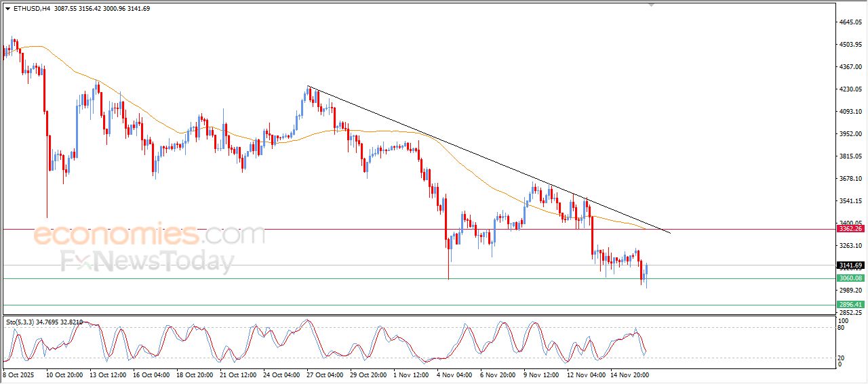Viewport: 868px width, 384px height.
Task: Click the green 2896.41 price label
Action: (x=850, y=305)
